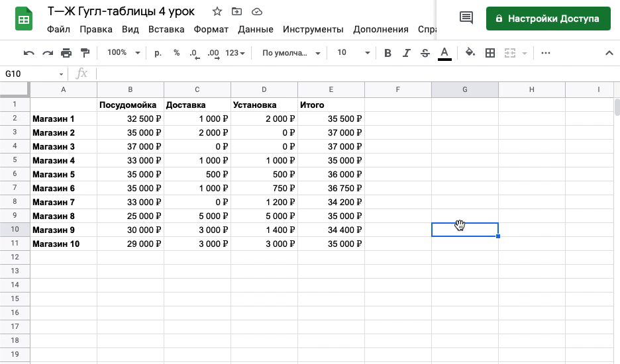Select the Доставка header cell
This screenshot has width=620, height=364.
[x=197, y=105]
